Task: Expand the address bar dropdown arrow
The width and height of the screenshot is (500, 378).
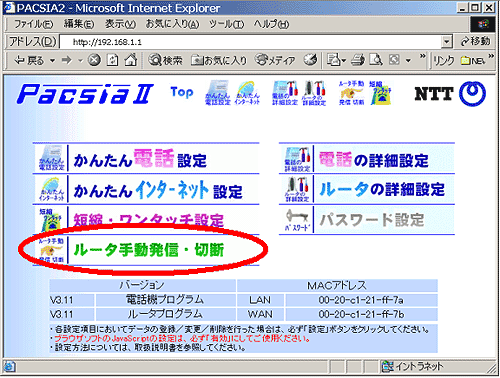Action: coord(447,42)
